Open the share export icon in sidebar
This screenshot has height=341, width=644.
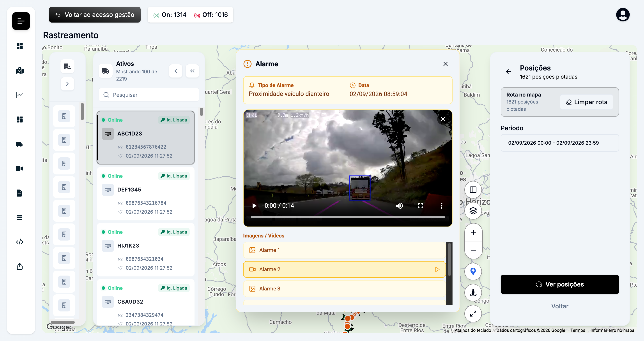click(x=19, y=267)
